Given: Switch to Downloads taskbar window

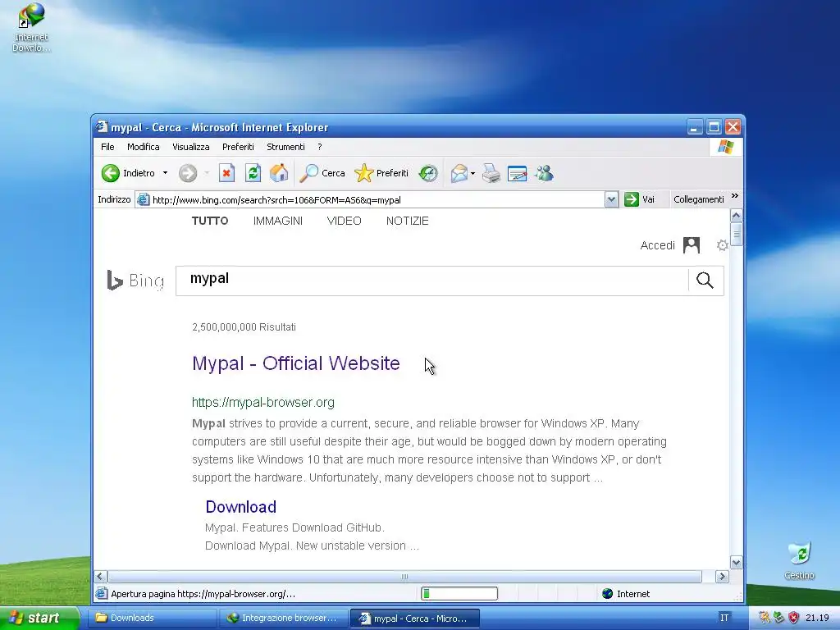Looking at the screenshot, I should [152, 619].
